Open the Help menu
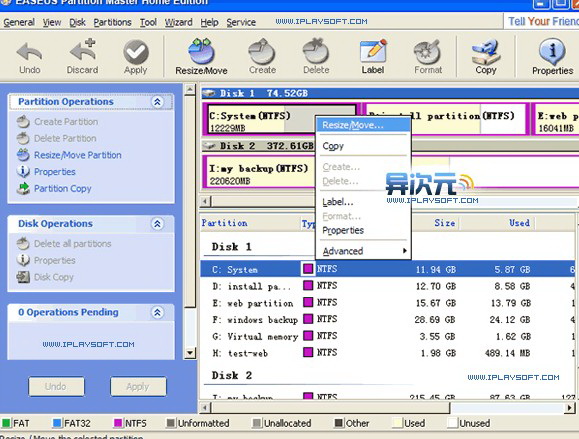This screenshot has width=579, height=439. coord(209,23)
